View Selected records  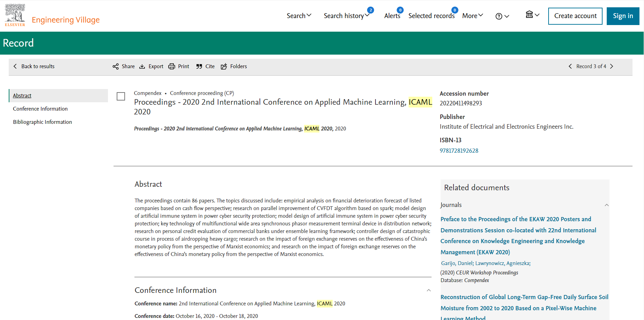[x=431, y=16]
